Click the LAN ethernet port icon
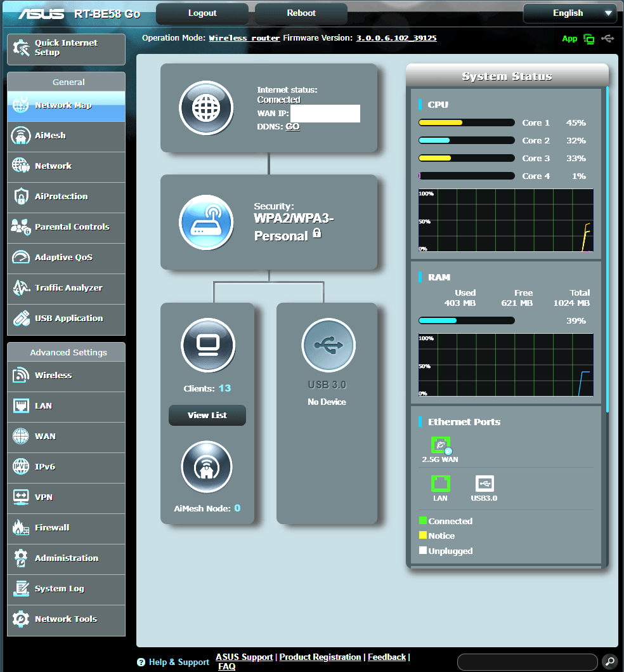 pos(440,484)
